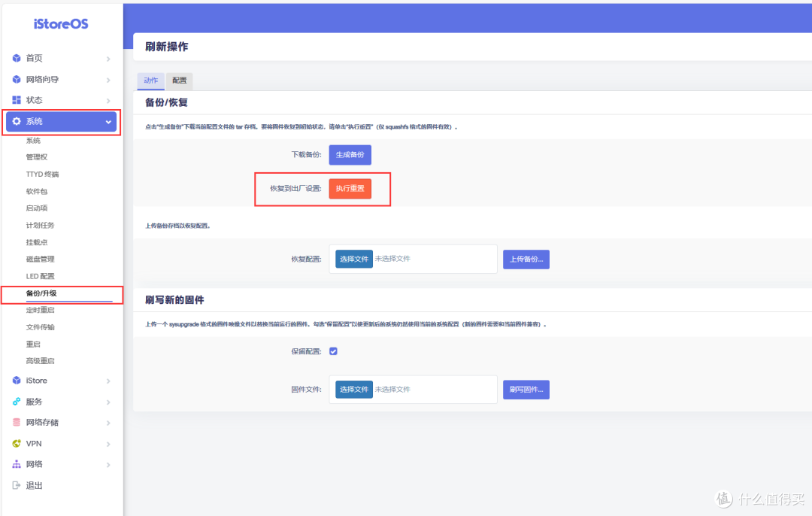Click the VPN icon in sidebar
Image resolution: width=812 pixels, height=516 pixels.
17,443
